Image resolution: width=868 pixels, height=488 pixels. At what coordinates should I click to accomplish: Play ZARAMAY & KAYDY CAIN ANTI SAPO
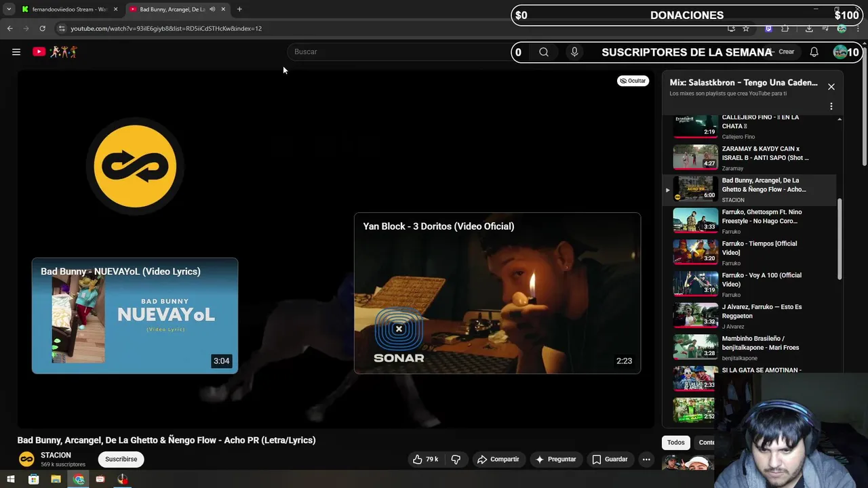point(751,158)
